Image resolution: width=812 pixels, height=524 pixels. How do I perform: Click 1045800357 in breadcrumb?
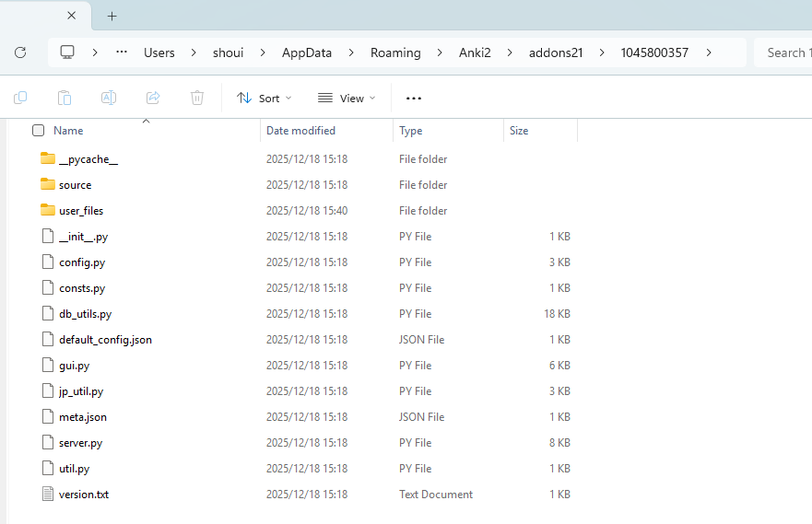[654, 52]
